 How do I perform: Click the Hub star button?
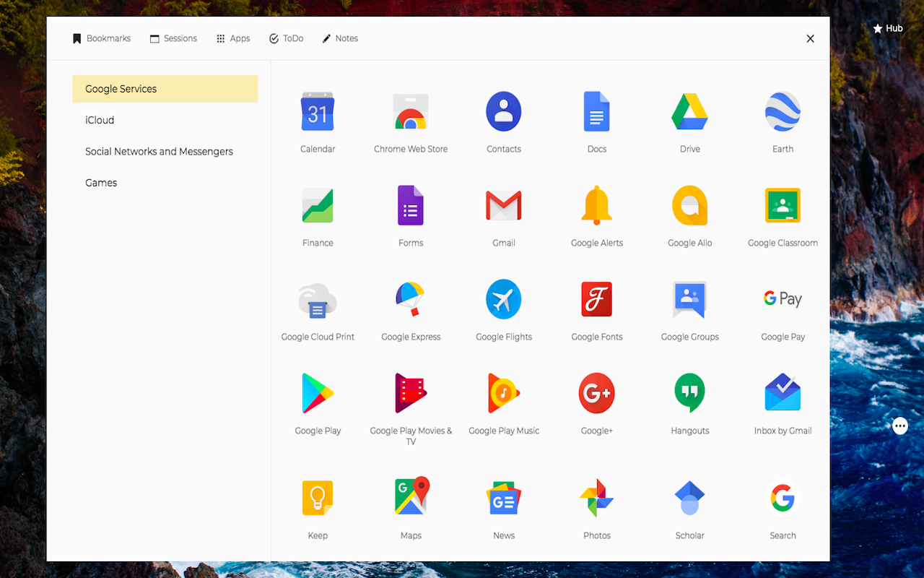tap(888, 28)
